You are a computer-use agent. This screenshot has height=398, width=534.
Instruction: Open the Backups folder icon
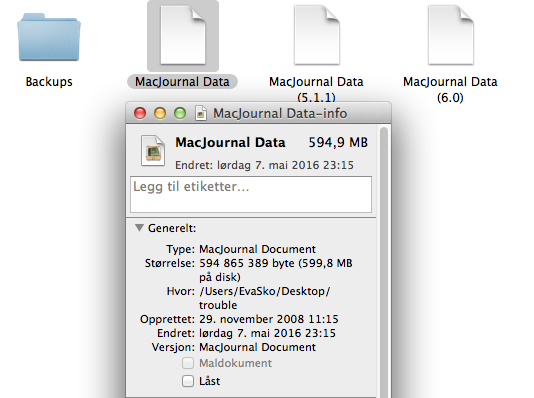click(x=49, y=37)
